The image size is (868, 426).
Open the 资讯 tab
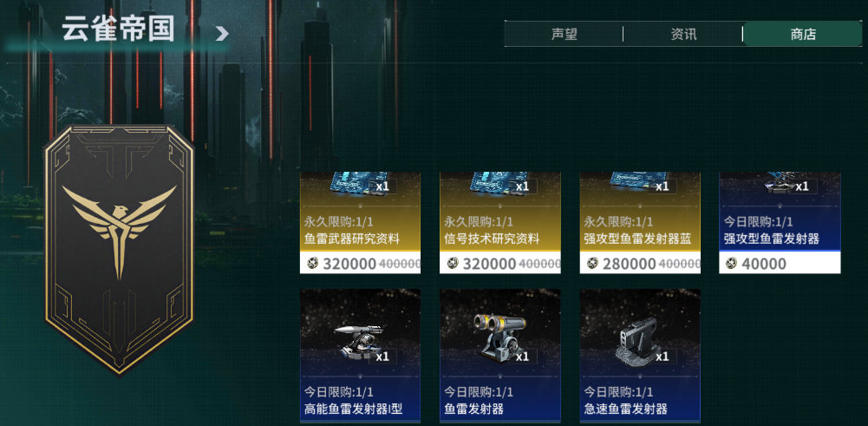point(683,35)
